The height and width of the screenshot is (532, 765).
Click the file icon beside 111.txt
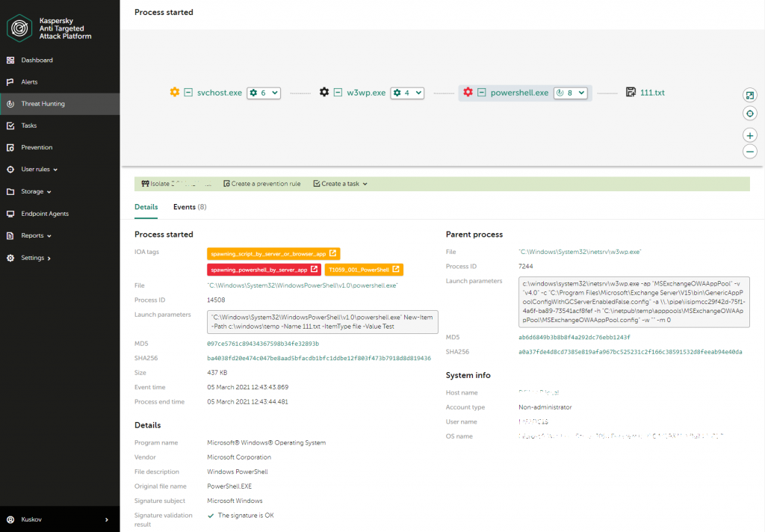coord(631,92)
